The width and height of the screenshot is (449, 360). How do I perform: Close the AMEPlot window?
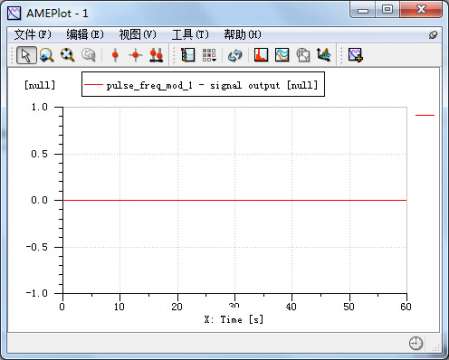click(421, 10)
